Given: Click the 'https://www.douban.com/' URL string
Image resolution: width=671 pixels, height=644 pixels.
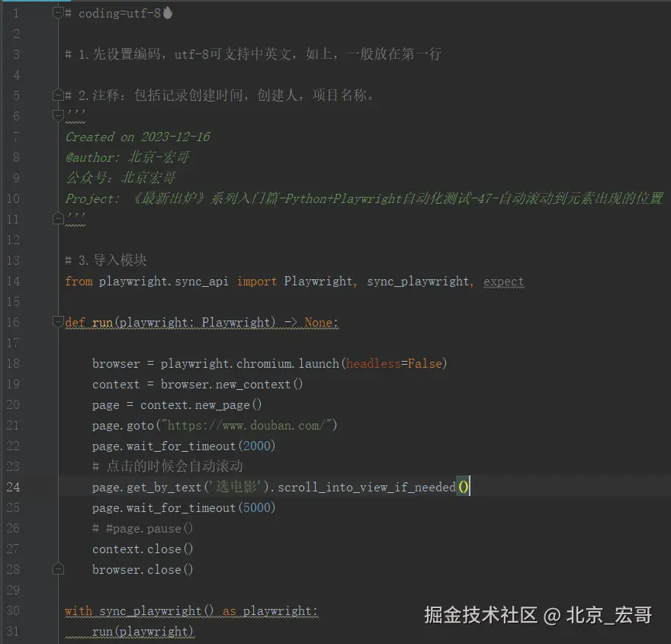Looking at the screenshot, I should coord(246,425).
